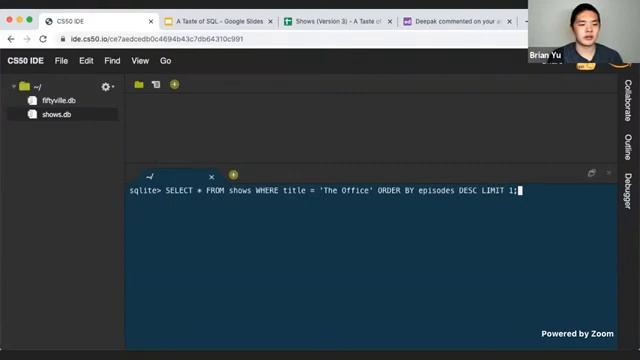640x360 pixels.
Task: Go back using the browser back arrow
Action: coord(11,39)
